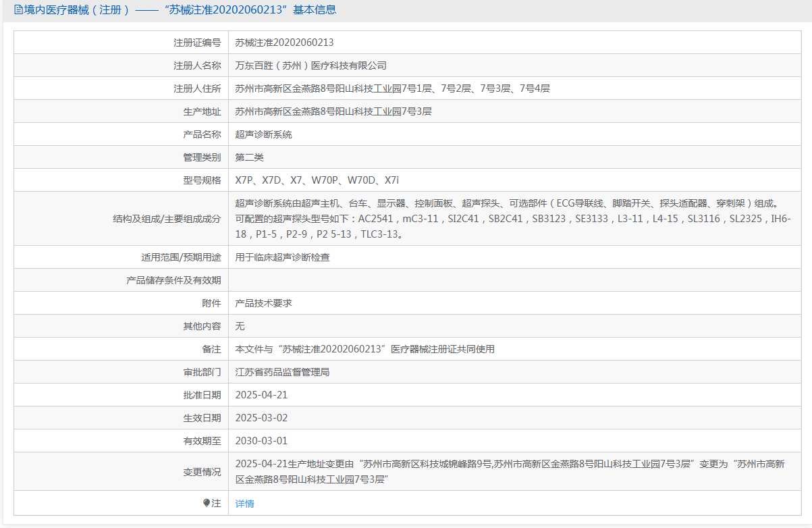
Task: Select the 其他内容 value 无
Action: (240, 326)
